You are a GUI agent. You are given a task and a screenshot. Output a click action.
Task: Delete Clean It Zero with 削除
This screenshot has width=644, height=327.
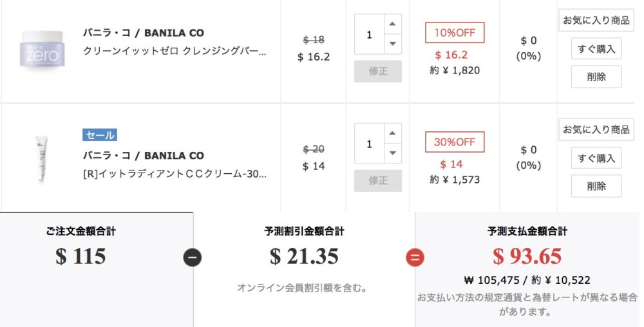tap(596, 77)
